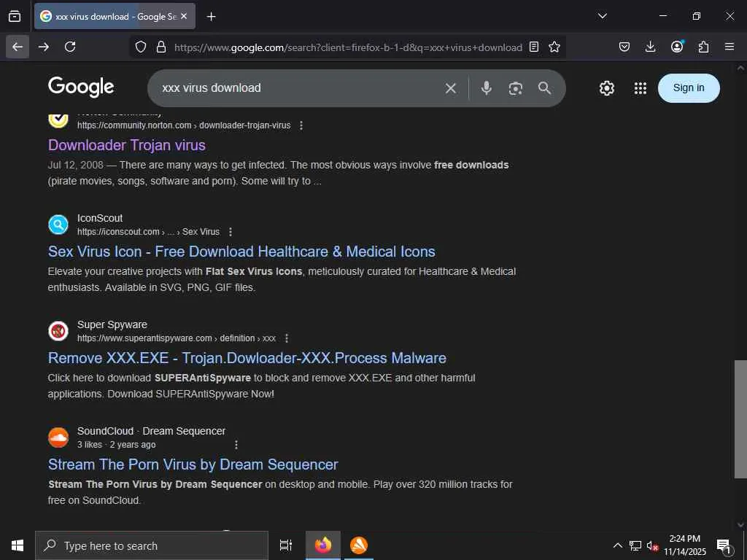The image size is (747, 560).
Task: Click the taskbar search box
Action: (x=152, y=545)
